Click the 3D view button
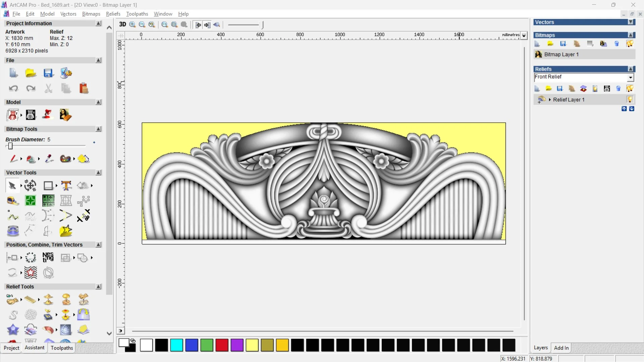 click(122, 24)
